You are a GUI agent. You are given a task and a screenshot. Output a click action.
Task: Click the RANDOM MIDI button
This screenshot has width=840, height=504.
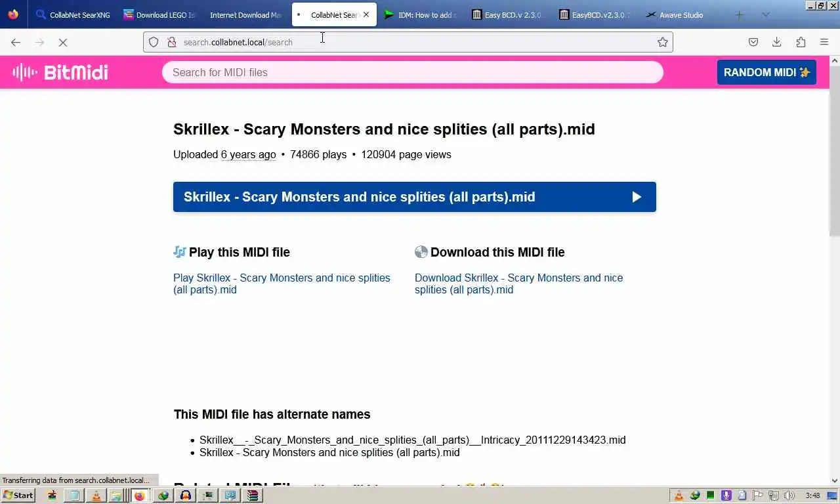coord(766,72)
